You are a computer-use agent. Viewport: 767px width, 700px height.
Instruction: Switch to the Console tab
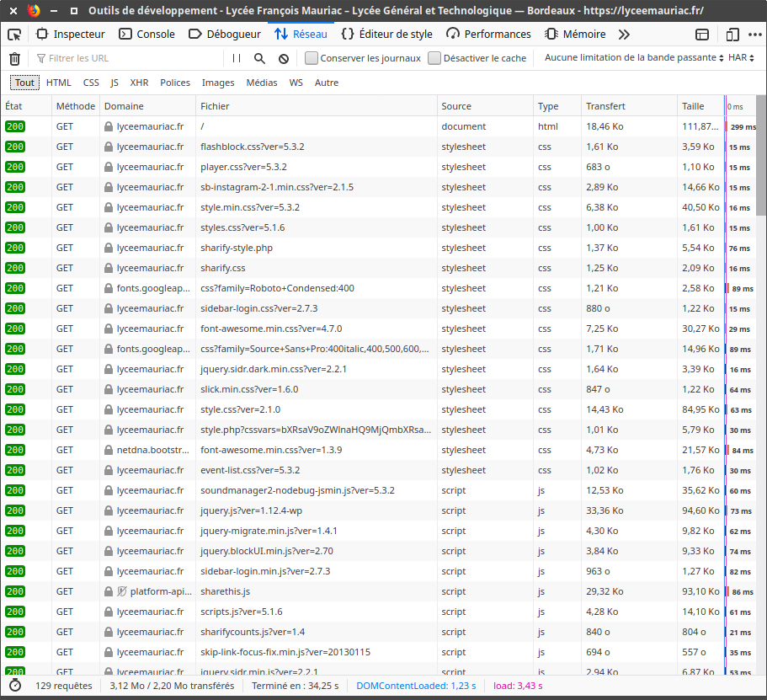(x=147, y=35)
